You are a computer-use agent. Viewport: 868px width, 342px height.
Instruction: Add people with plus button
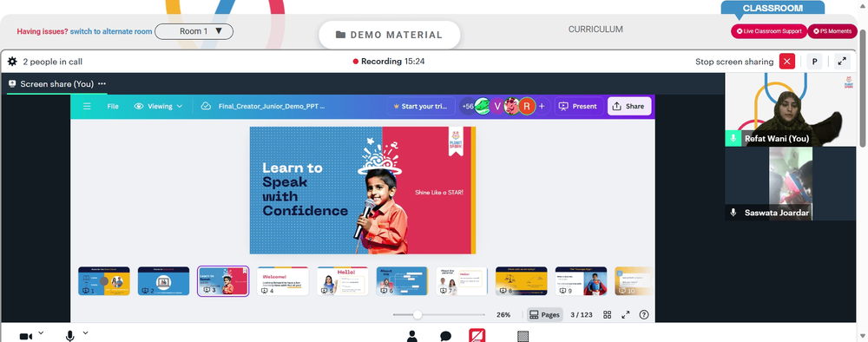click(542, 106)
